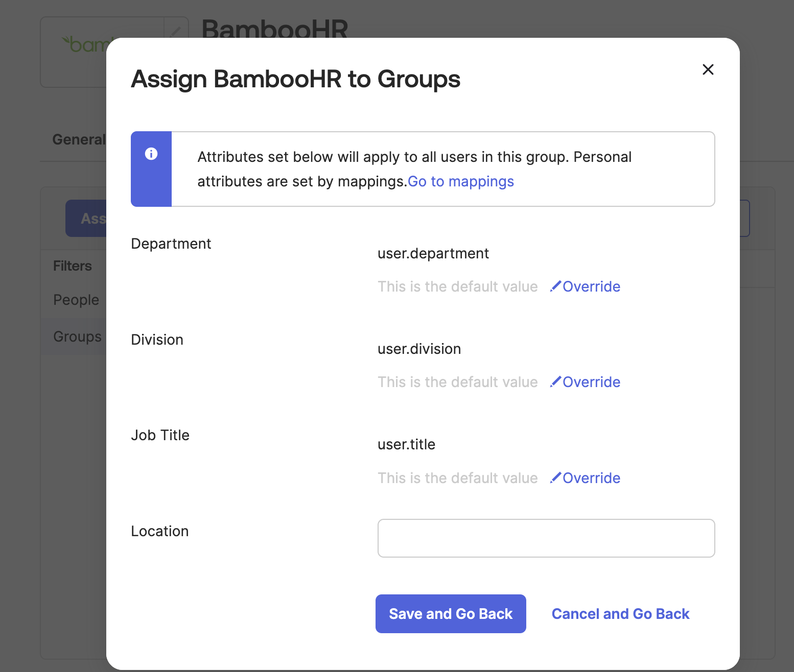
Task: Override the Department default value
Action: [x=585, y=286]
